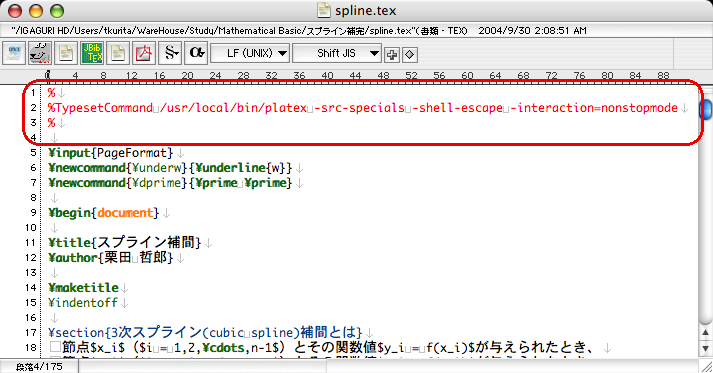Image resolution: width=713 pixels, height=373 pixels.
Task: Open the alpha symbol menu
Action: 196,53
